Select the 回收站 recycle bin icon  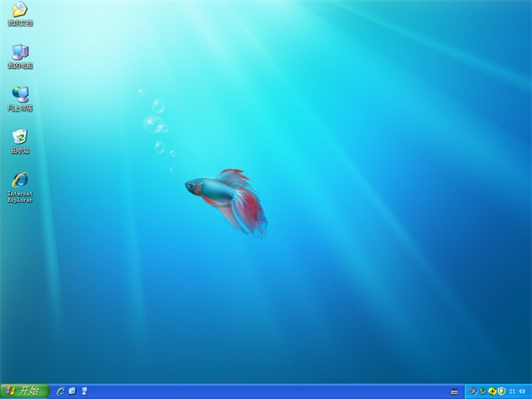(20, 137)
